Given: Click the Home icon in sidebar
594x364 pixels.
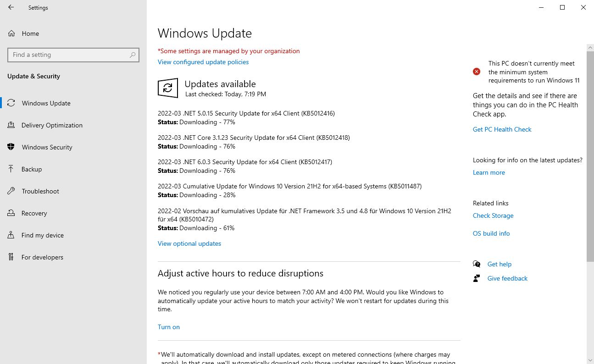Looking at the screenshot, I should point(11,33).
